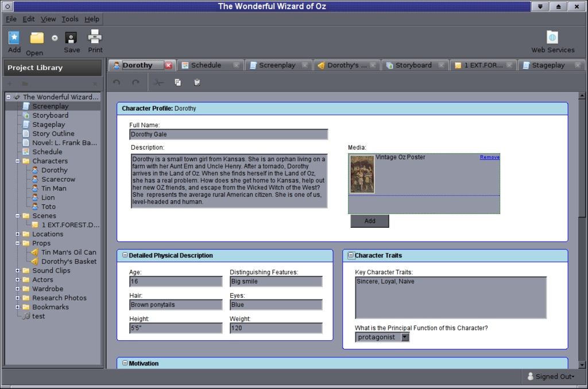This screenshot has height=389, width=588.
Task: Click the Add star icon in toolbar
Action: (14, 38)
